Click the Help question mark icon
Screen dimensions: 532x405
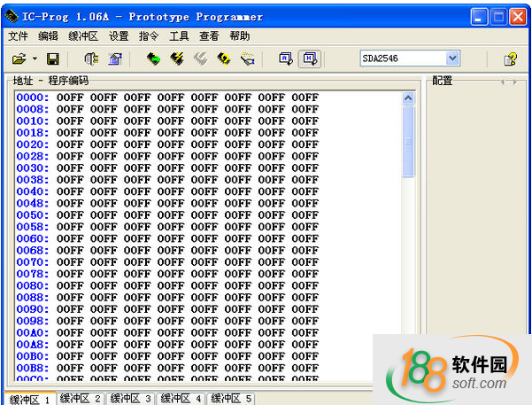coord(510,58)
